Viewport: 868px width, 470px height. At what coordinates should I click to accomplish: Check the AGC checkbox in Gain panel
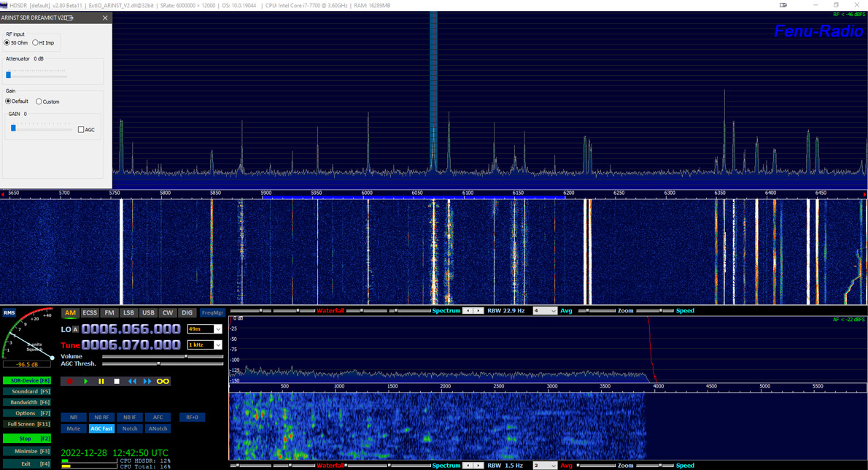coord(82,128)
